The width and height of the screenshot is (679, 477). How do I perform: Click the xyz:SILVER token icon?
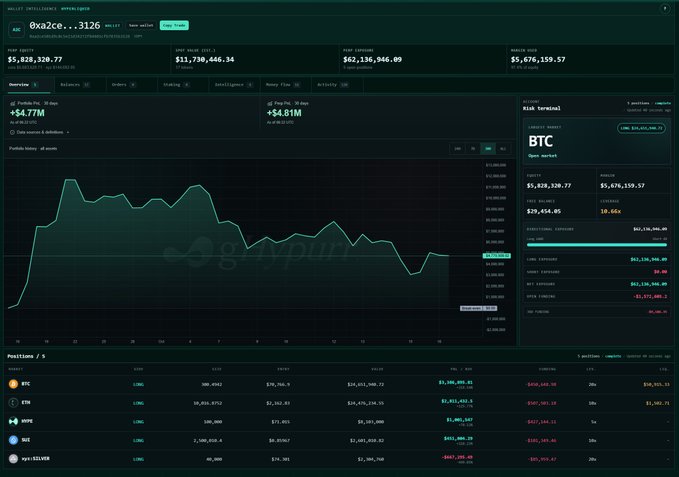pos(13,458)
